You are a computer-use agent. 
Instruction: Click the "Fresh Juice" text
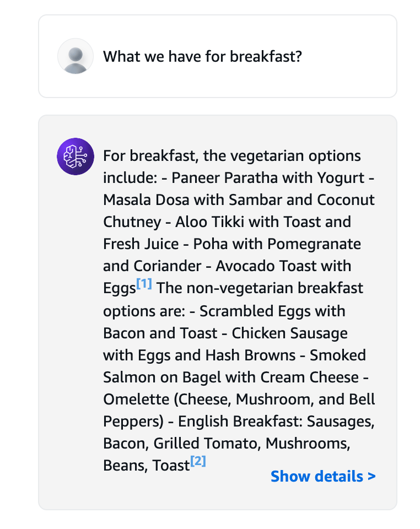click(141, 244)
